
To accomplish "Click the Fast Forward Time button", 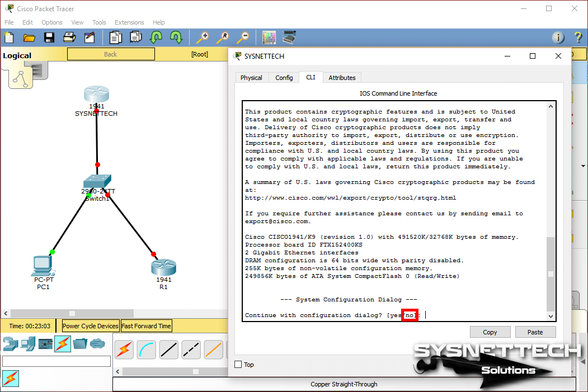I will 146,326.
